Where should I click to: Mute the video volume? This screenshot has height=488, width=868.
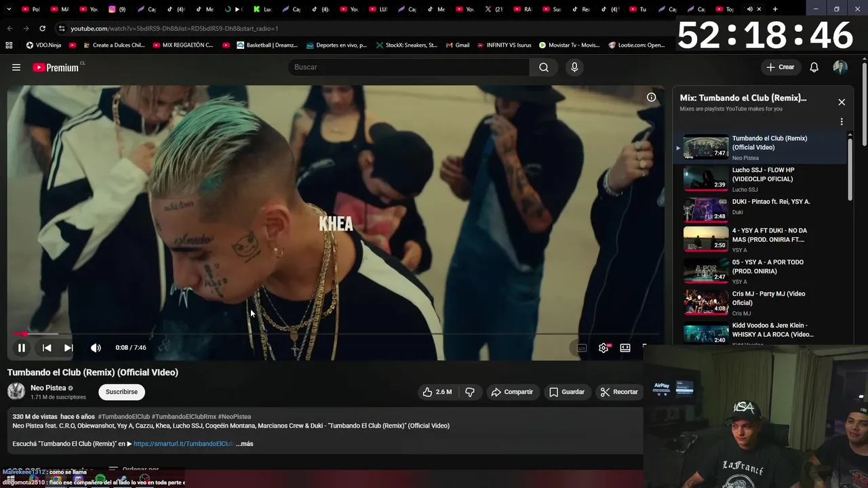[x=96, y=348]
